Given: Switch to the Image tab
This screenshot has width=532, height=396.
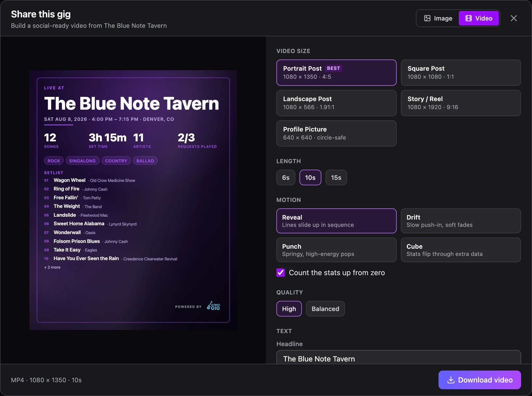Looking at the screenshot, I should 438,18.
